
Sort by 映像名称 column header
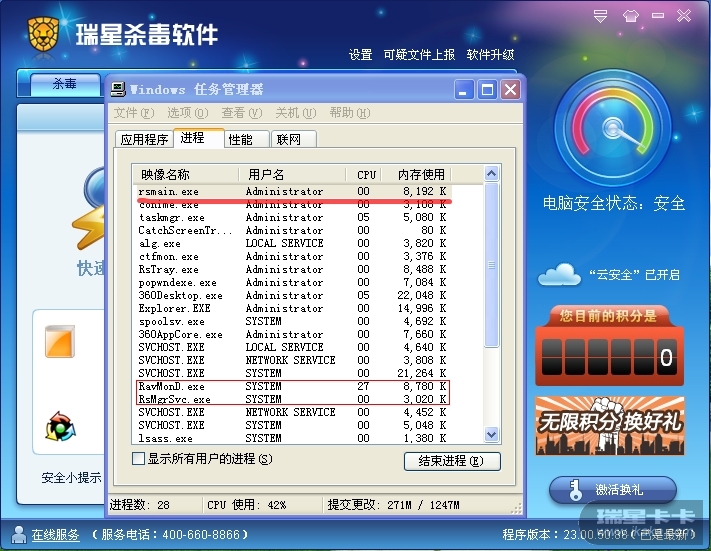click(185, 175)
